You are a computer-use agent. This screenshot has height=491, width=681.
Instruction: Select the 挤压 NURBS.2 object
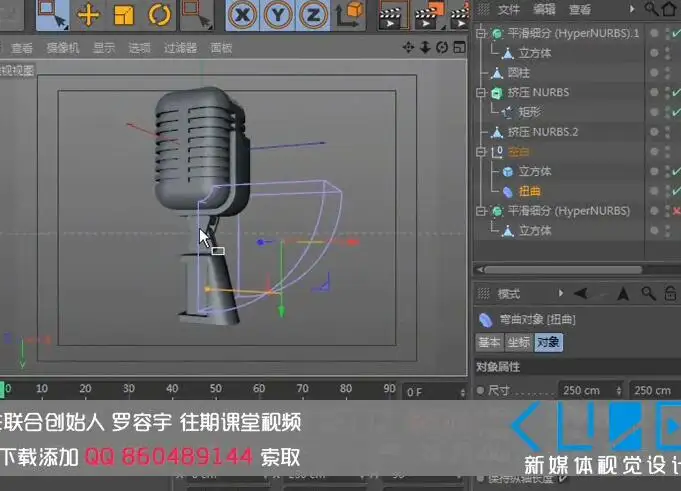coord(543,132)
